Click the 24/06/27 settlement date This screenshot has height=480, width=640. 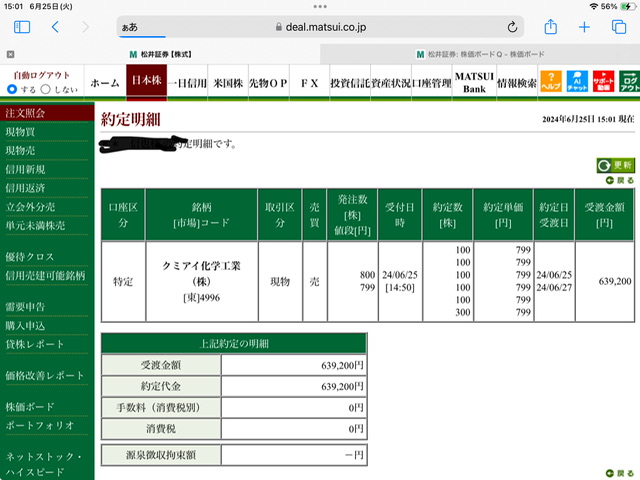click(x=554, y=288)
